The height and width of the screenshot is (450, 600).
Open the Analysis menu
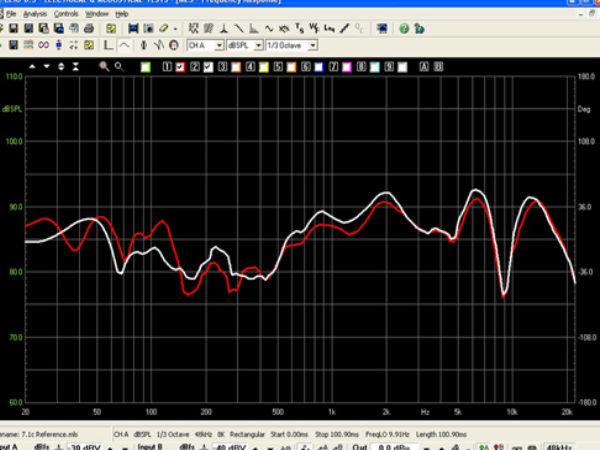[x=34, y=15]
